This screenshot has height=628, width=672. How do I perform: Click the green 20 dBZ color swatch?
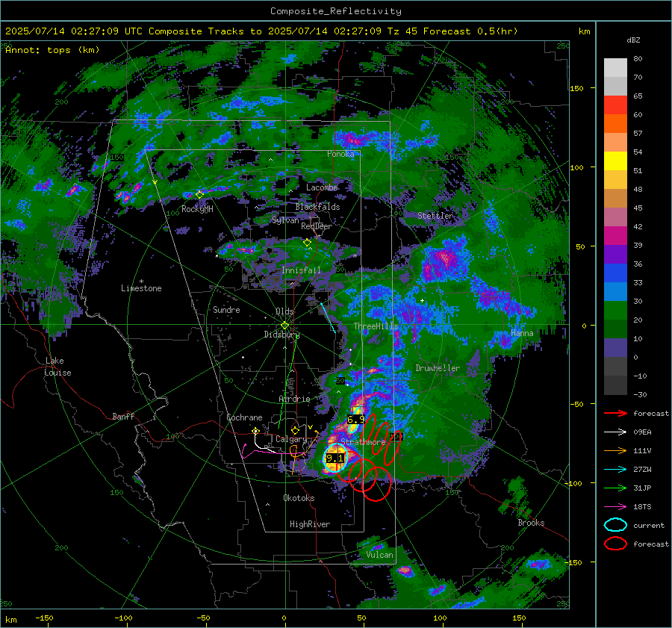(x=615, y=311)
